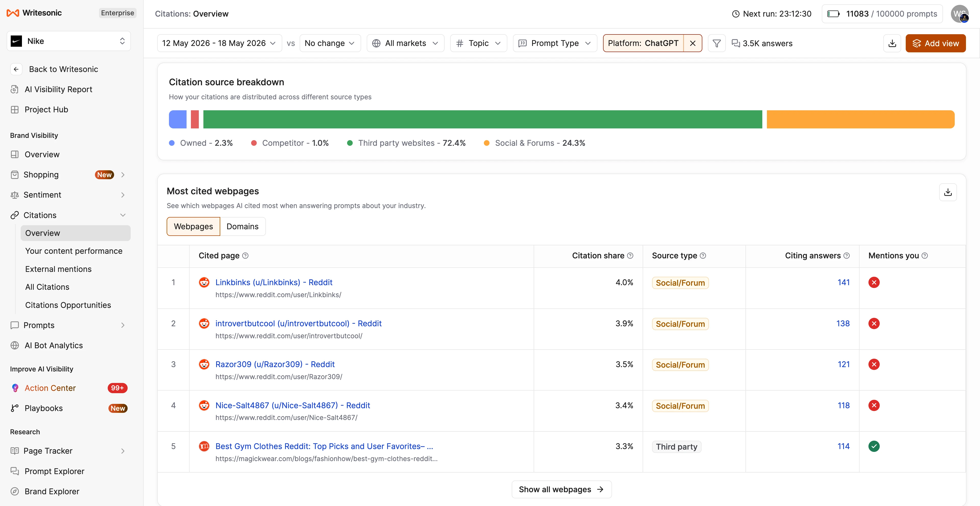Click the clock icon next to Next run
This screenshot has width=980, height=506.
pos(736,14)
